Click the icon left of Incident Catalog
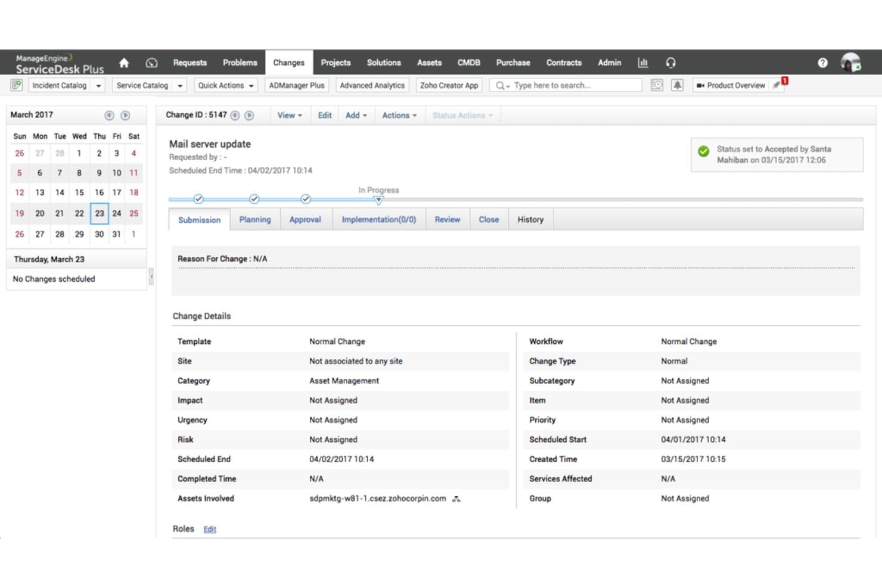 [17, 85]
